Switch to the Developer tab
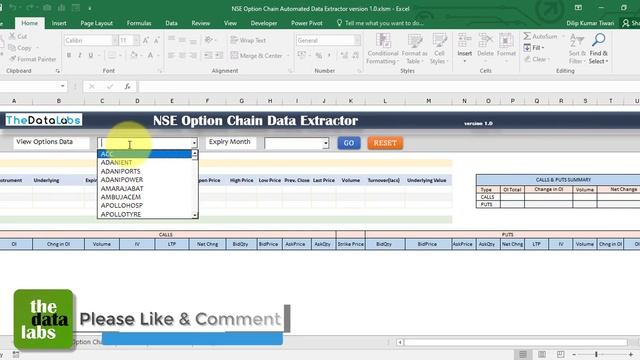Viewport: 640px width, 360px height. pyautogui.click(x=264, y=23)
